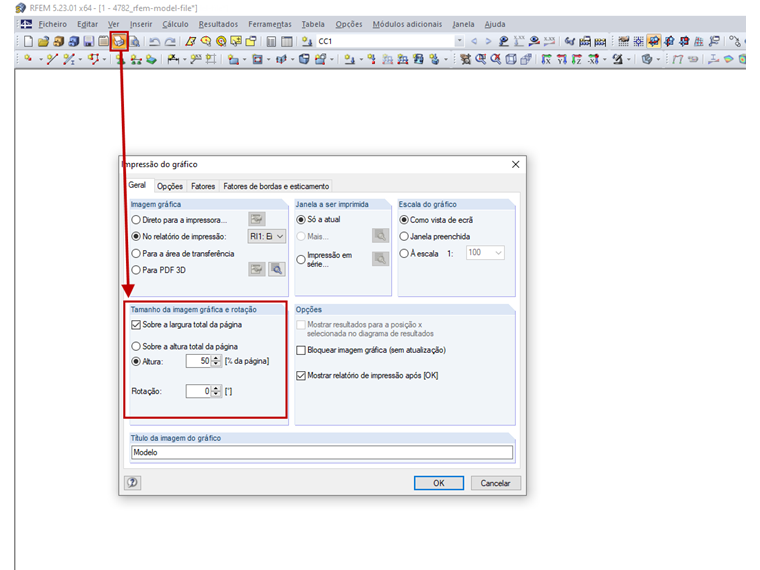Viewport: 760px width, 570px height.
Task: Click the OK button
Action: coord(439,483)
